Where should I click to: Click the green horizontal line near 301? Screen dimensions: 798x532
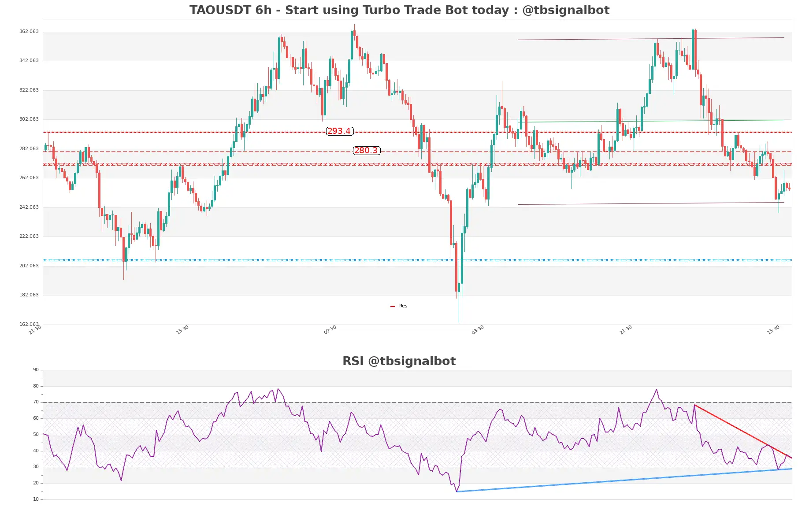point(651,121)
